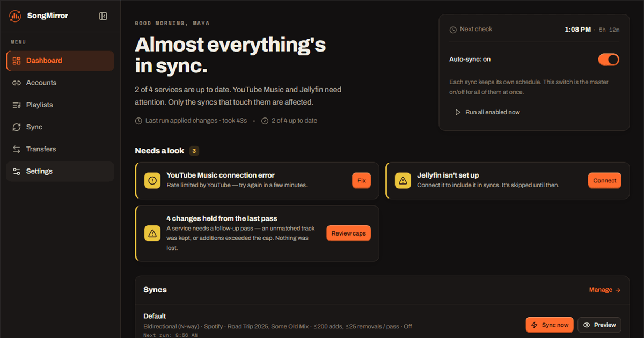Viewport: 644px width, 338px height.
Task: Open Accounts in the sidebar menu
Action: [x=60, y=83]
